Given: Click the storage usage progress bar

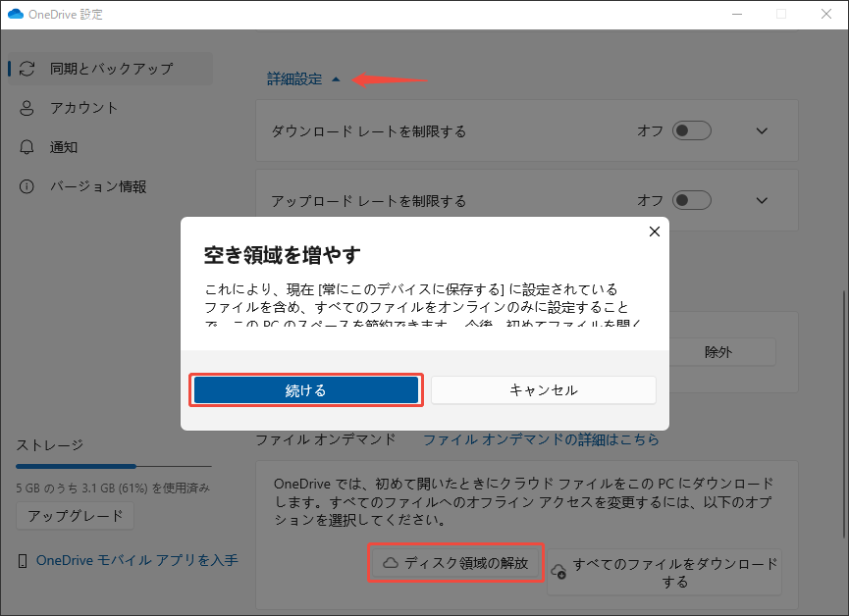Looking at the screenshot, I should point(114,466).
